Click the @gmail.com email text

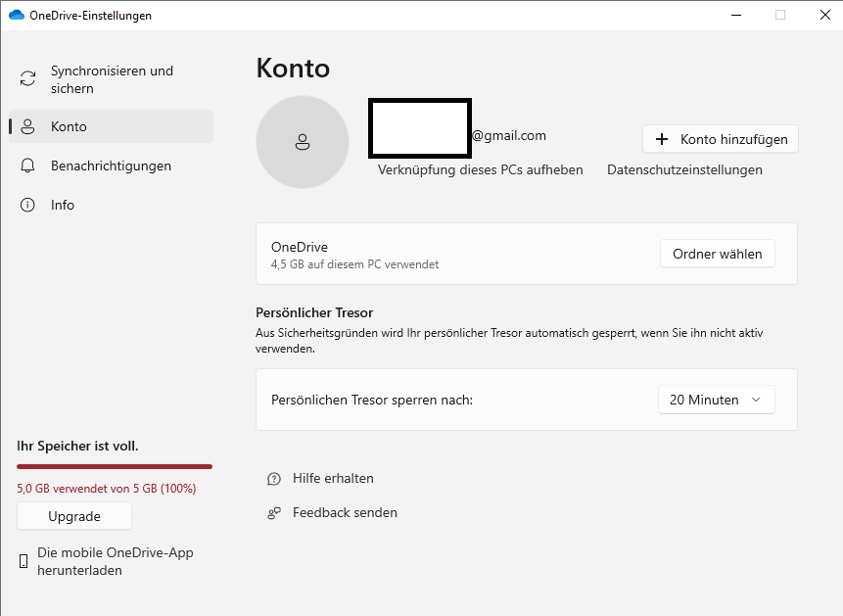tap(509, 135)
